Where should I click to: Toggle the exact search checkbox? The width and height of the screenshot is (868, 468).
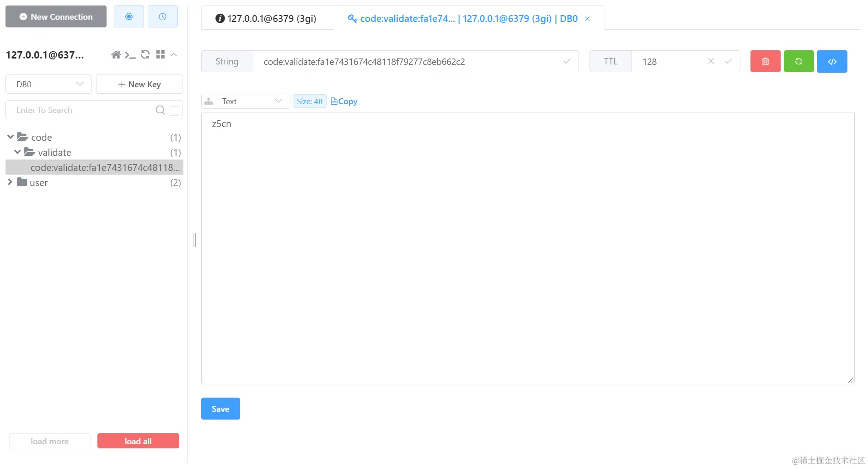tap(174, 110)
